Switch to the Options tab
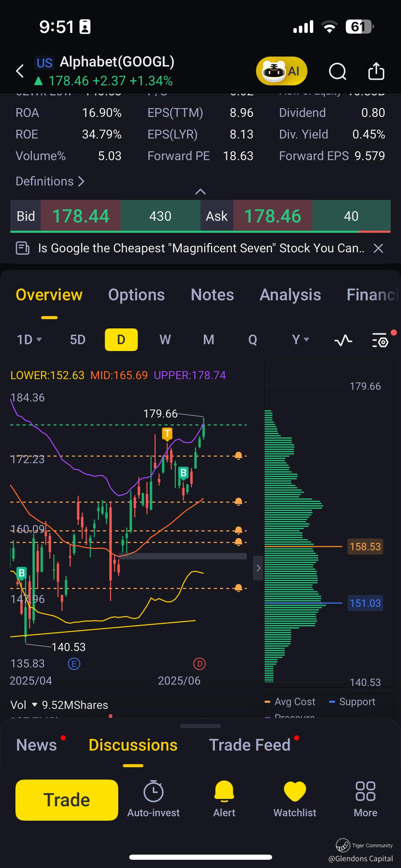This screenshot has height=868, width=401. tap(136, 295)
